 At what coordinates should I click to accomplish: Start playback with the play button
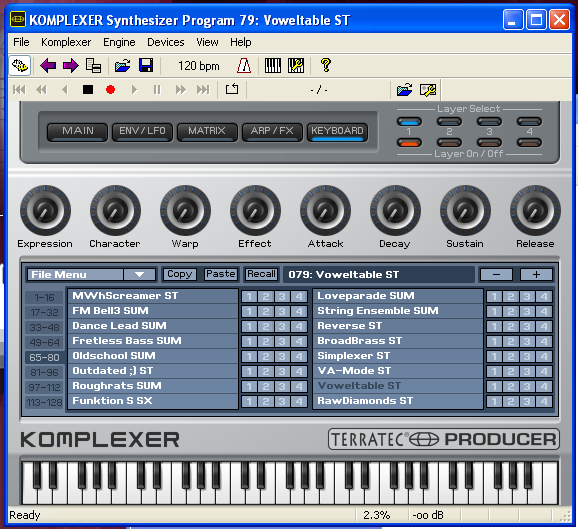(x=134, y=90)
